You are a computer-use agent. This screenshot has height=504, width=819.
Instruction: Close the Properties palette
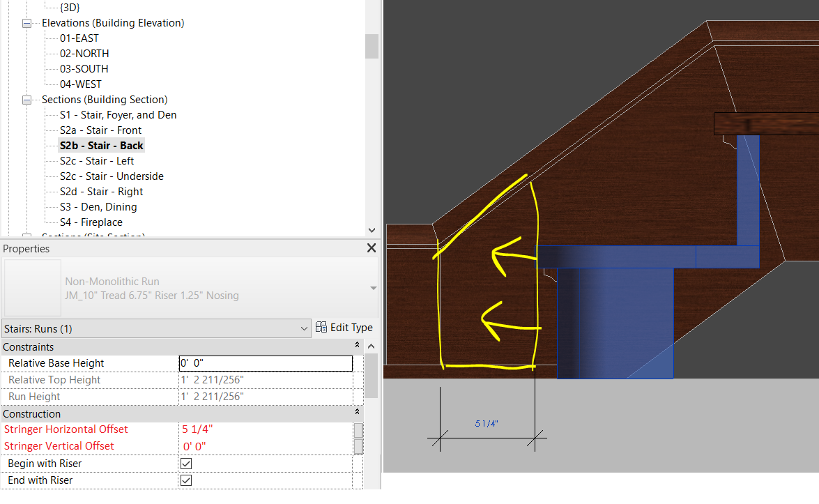tap(371, 247)
